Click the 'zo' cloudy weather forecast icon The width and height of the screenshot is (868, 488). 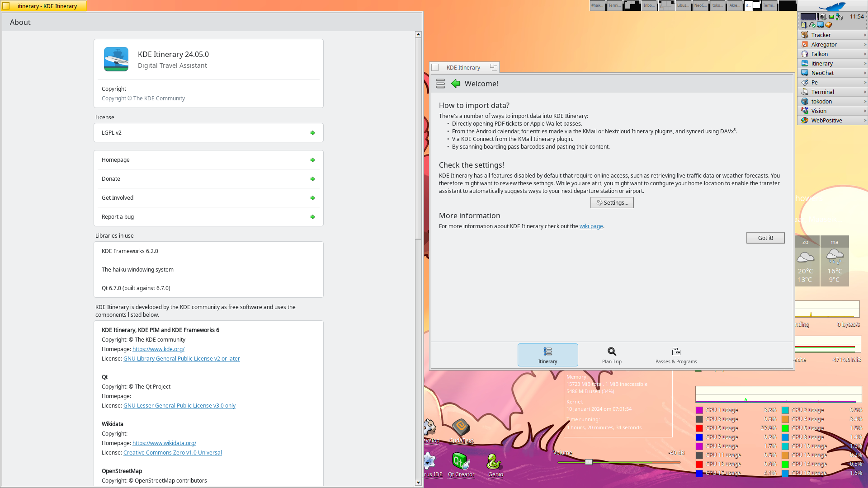805,258
